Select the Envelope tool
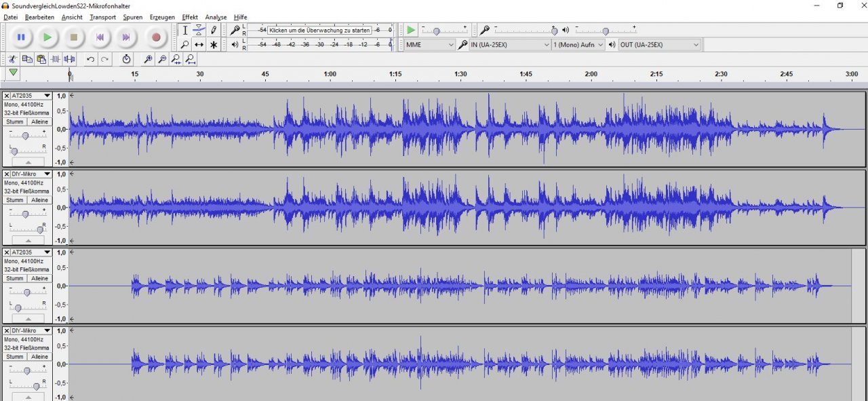This screenshot has width=868, height=401. point(199,30)
